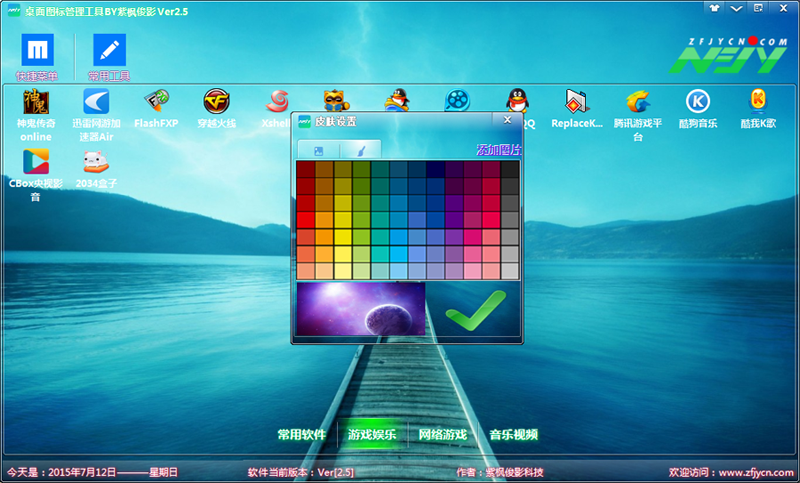Select the 网络游戏 category tab
800x483 pixels.
tap(443, 434)
